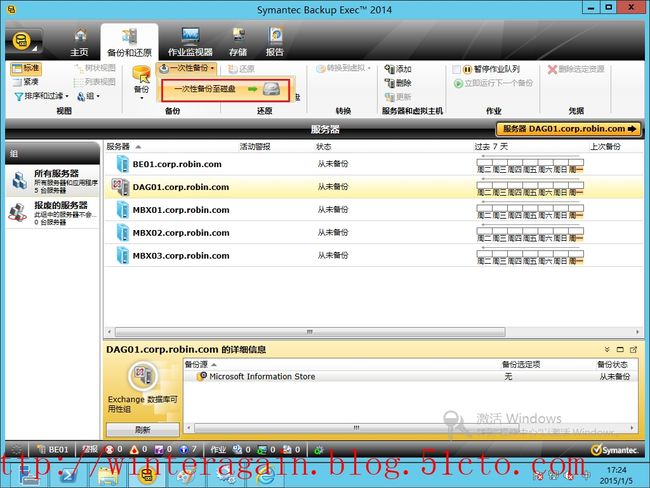Click the Exchange 数据库可用性组 icon
This screenshot has height=488, width=650.
pos(143,376)
